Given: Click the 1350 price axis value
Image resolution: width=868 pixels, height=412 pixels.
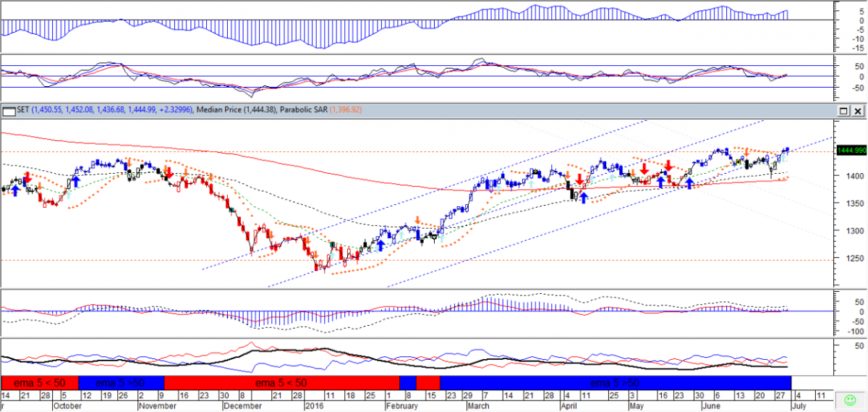Looking at the screenshot, I should point(856,203).
